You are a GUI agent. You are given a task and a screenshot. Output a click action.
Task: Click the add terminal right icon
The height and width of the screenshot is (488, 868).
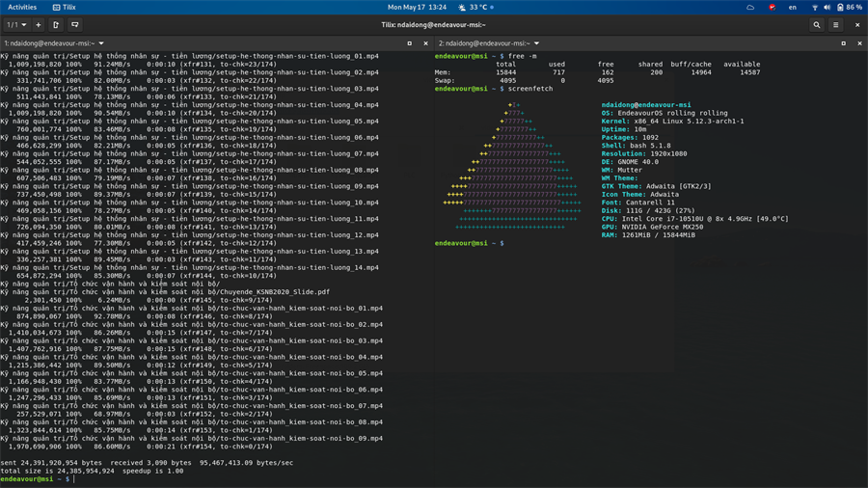(56, 25)
